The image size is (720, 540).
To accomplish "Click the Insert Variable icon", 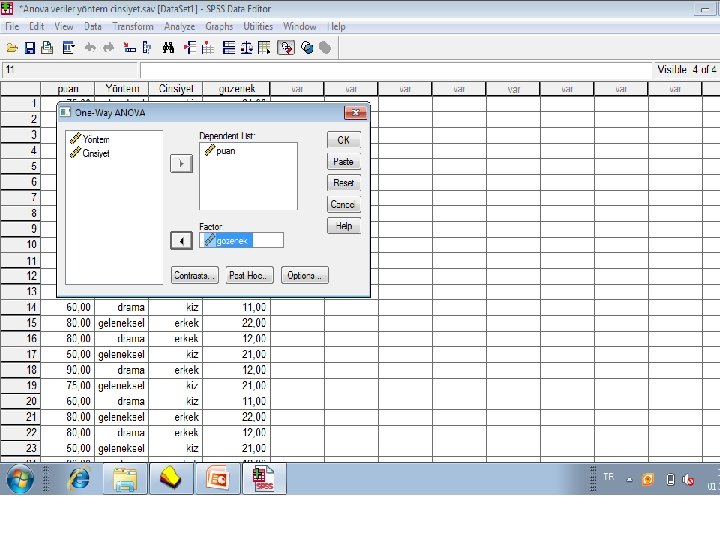I will [x=208, y=48].
